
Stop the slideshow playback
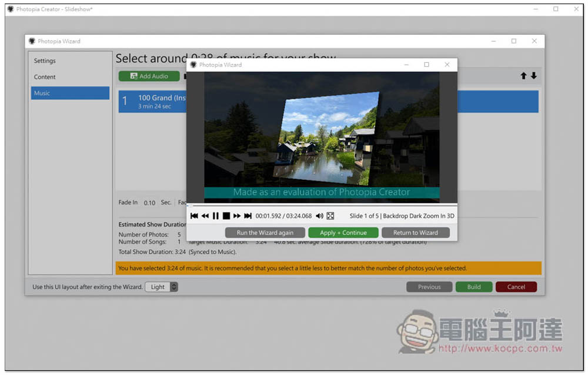click(x=226, y=216)
